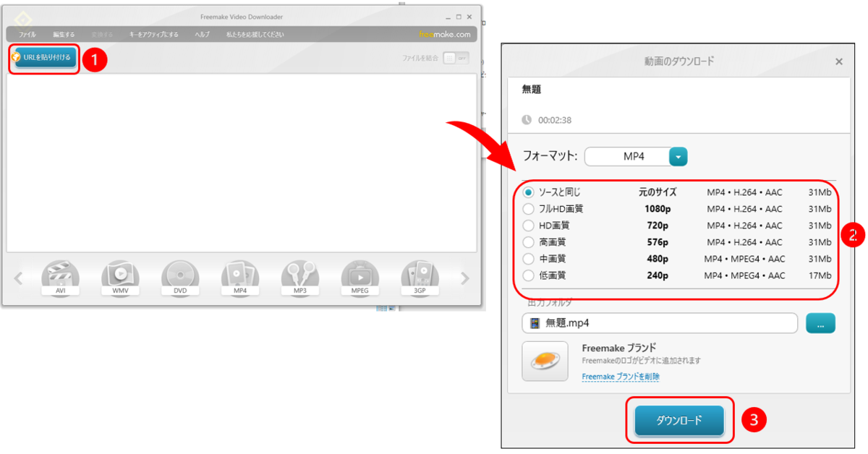The height and width of the screenshot is (454, 868).
Task: Click the 無題 video title
Action: (x=532, y=90)
